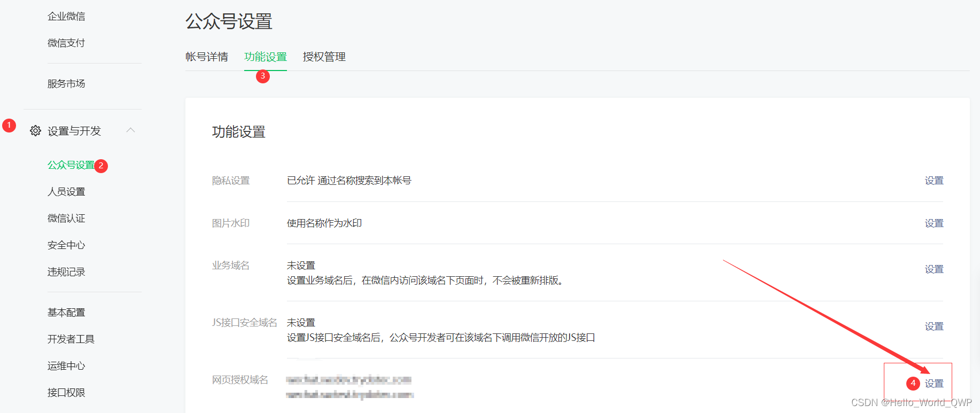Click the gear icon beside 设置与开发

(35, 131)
